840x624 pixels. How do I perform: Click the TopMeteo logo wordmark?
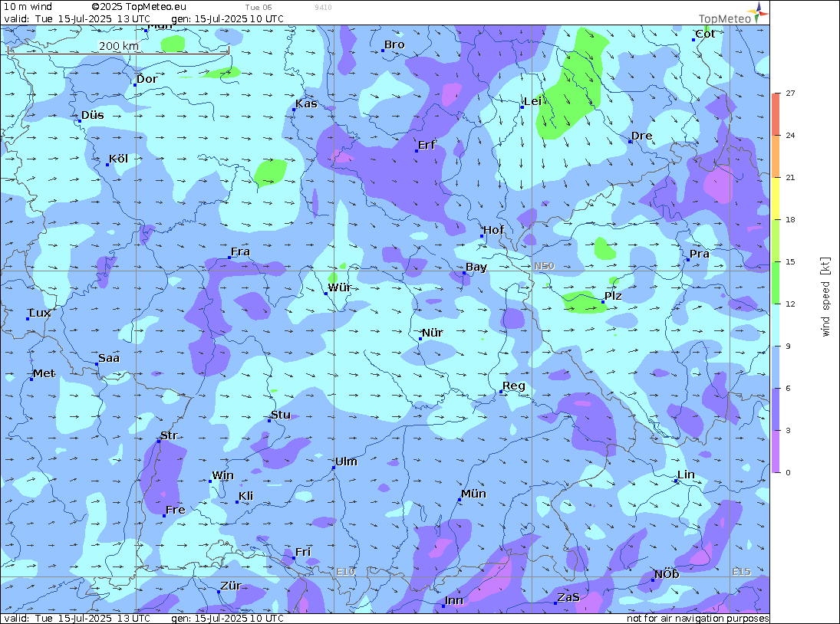[725, 18]
